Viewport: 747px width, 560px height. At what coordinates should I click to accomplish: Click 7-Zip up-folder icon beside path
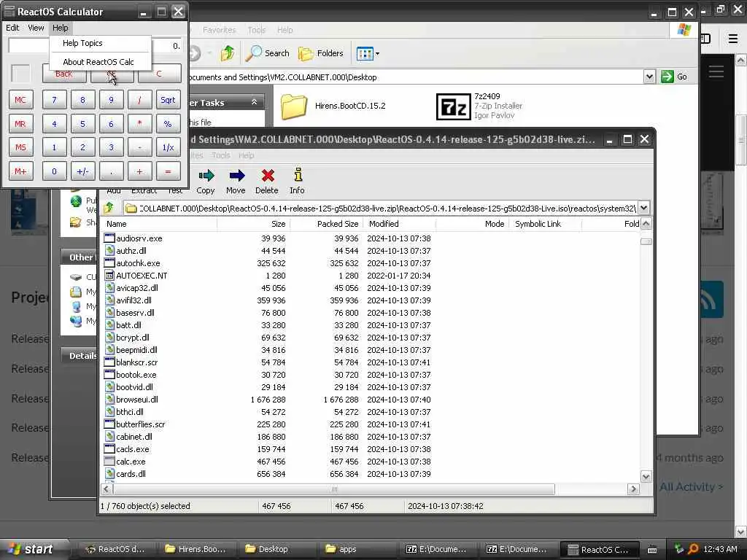109,208
